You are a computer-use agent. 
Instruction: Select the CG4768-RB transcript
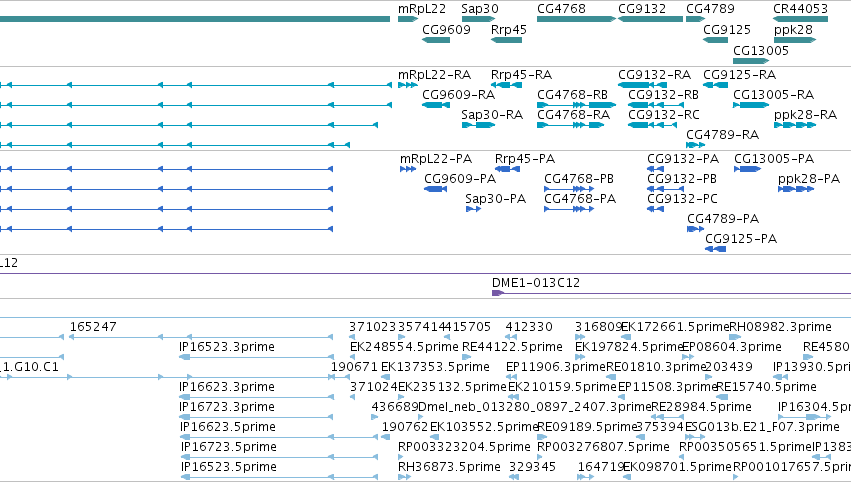point(576,105)
